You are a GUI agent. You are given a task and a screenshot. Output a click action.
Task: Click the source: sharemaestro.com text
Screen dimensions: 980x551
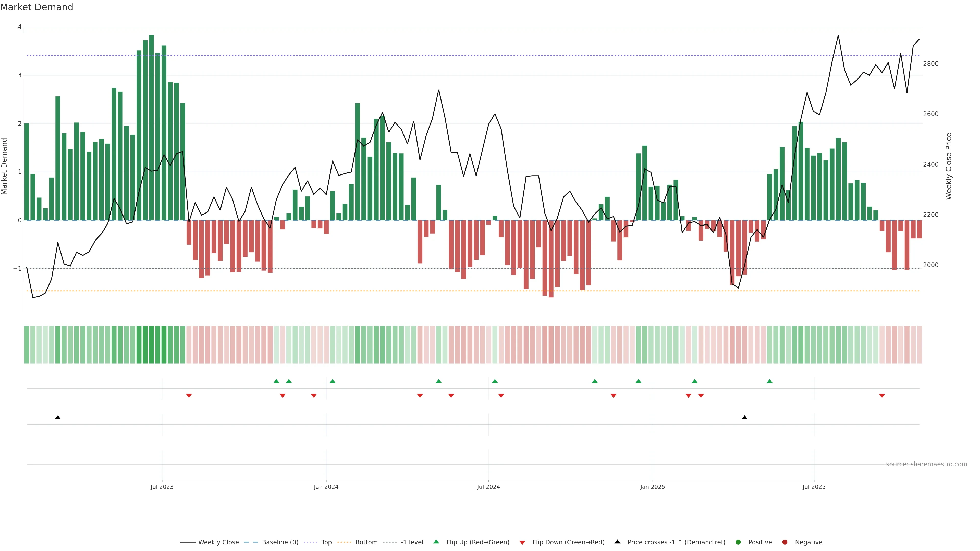coord(926,464)
